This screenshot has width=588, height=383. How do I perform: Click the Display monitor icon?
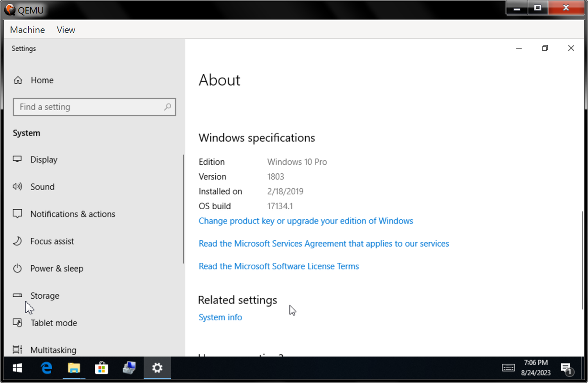click(x=18, y=159)
